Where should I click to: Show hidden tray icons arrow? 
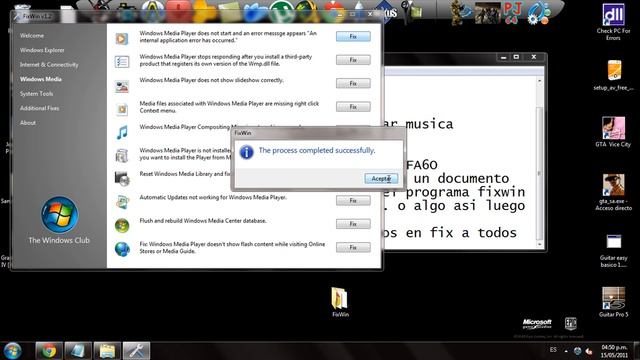(566, 351)
